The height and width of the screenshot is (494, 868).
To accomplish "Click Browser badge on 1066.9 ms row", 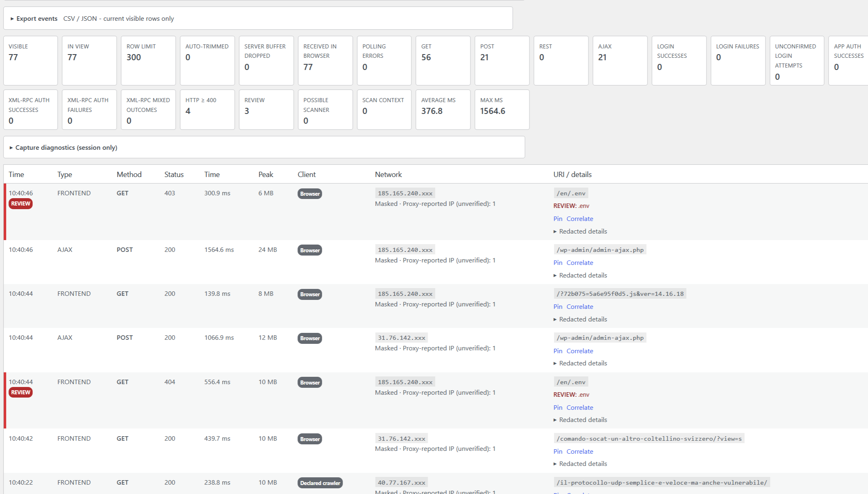I will click(310, 338).
